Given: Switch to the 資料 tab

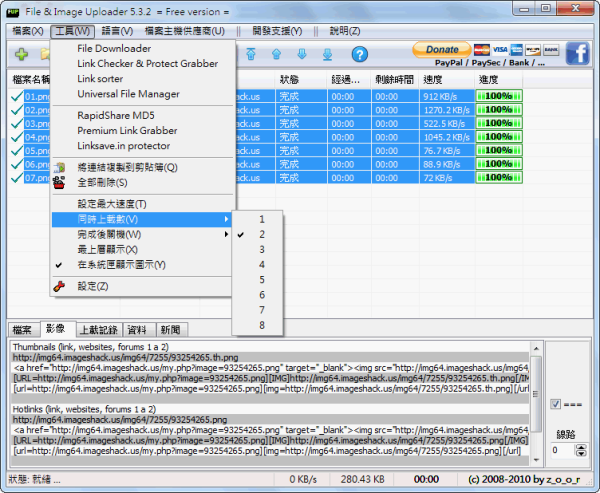Looking at the screenshot, I should pyautogui.click(x=137, y=330).
